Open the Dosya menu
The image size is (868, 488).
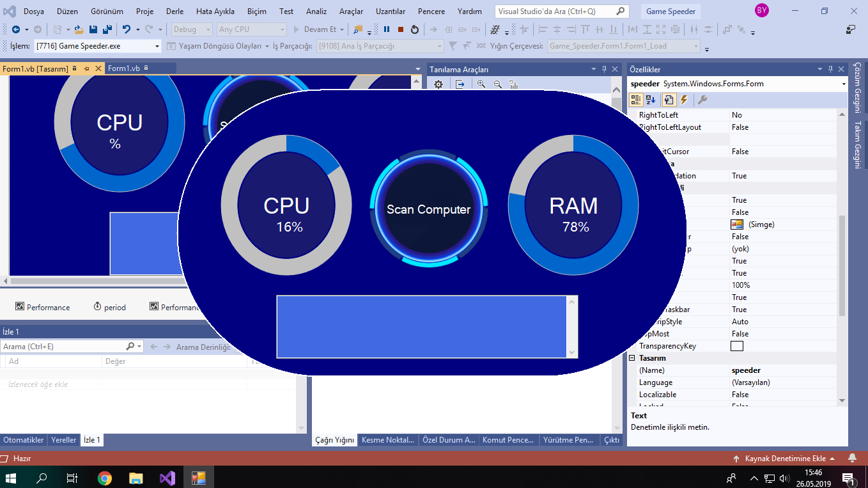click(x=34, y=12)
